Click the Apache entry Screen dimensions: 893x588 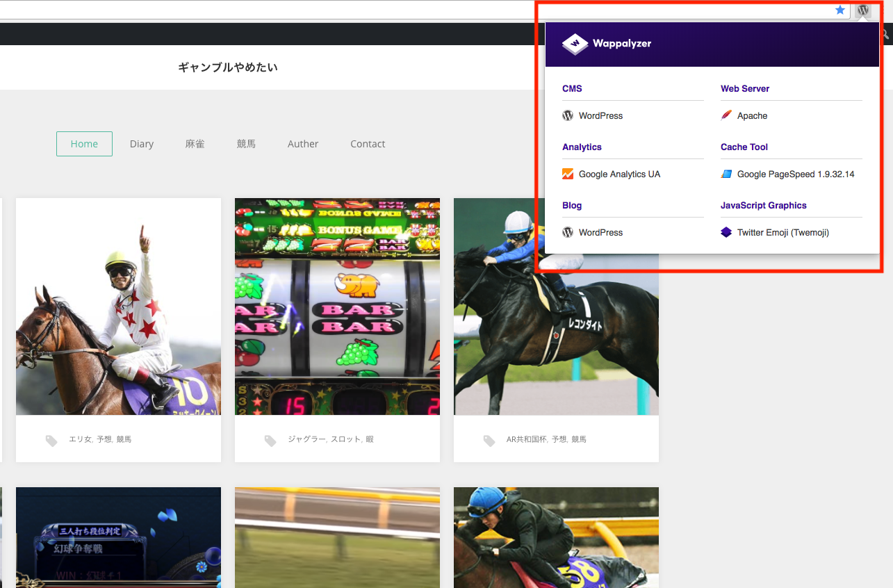(752, 115)
